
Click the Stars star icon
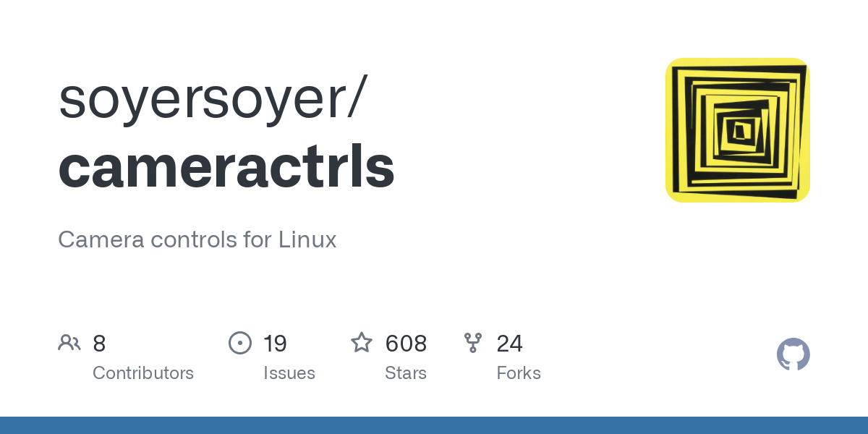tap(362, 342)
